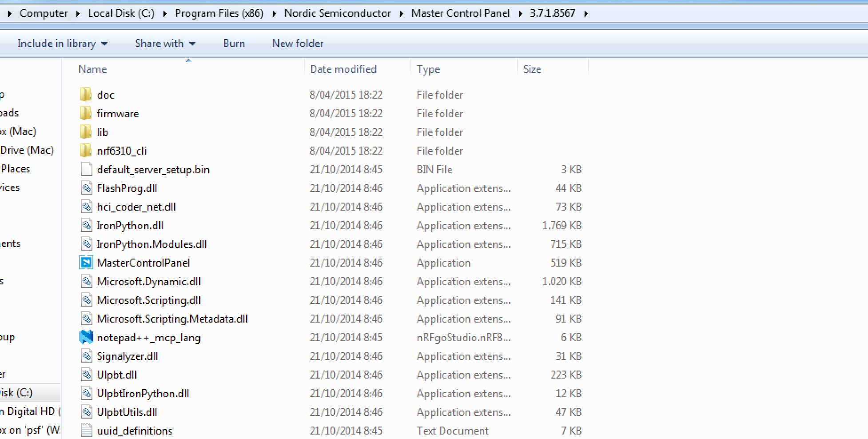Click the IronPython.dll file icon

(x=86, y=225)
